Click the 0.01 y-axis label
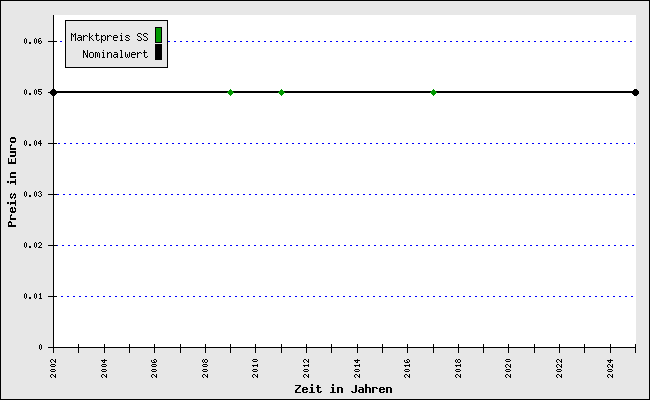The image size is (650, 400). click(x=33, y=296)
